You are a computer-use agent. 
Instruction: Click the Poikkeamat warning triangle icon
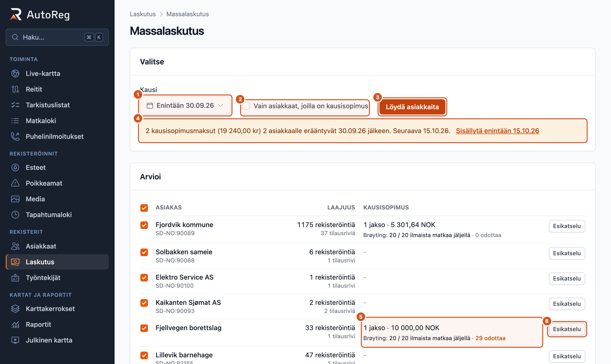point(15,183)
